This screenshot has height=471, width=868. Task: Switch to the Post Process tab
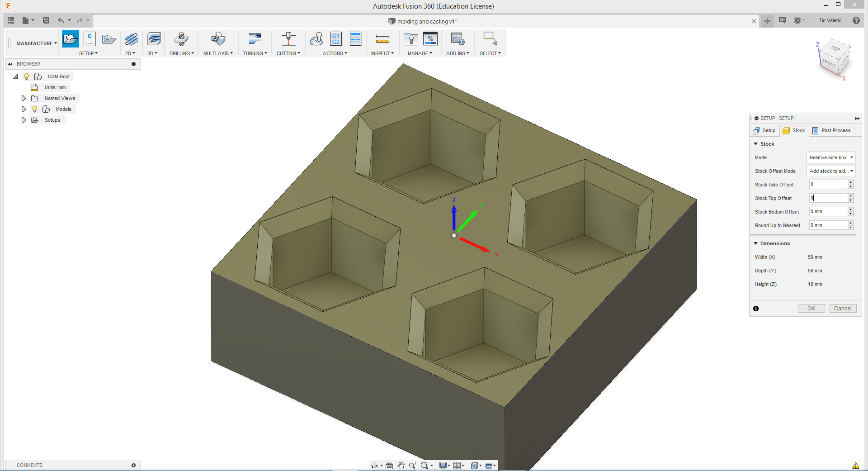coord(832,130)
